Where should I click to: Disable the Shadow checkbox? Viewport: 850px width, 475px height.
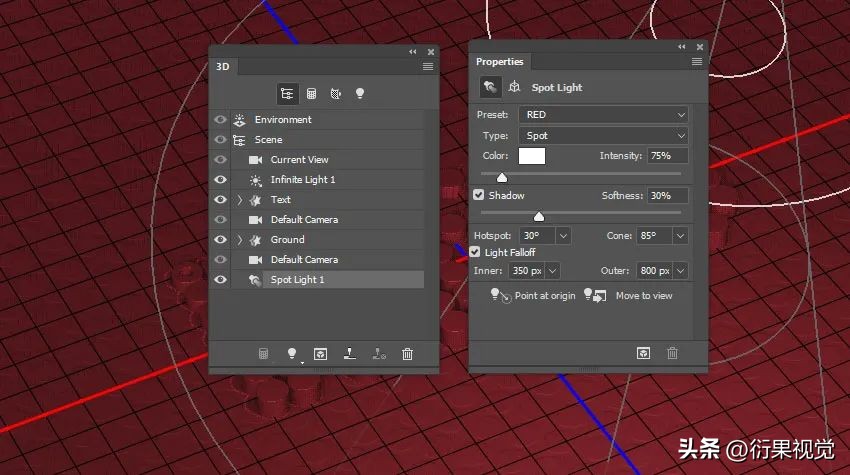[x=479, y=195]
